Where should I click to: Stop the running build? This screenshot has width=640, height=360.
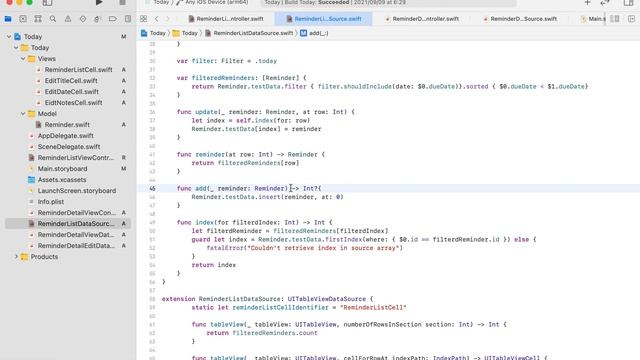(122, 2)
